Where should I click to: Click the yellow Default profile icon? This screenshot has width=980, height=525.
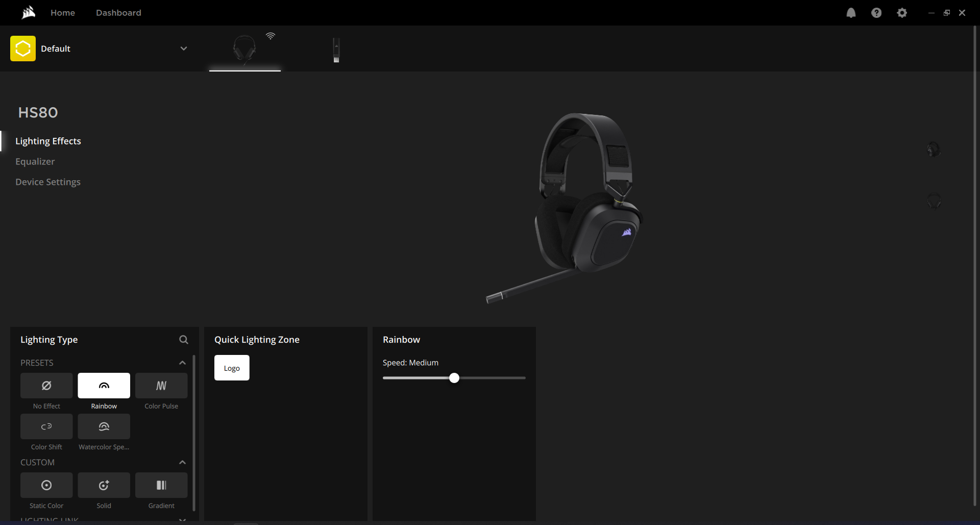[x=23, y=49]
